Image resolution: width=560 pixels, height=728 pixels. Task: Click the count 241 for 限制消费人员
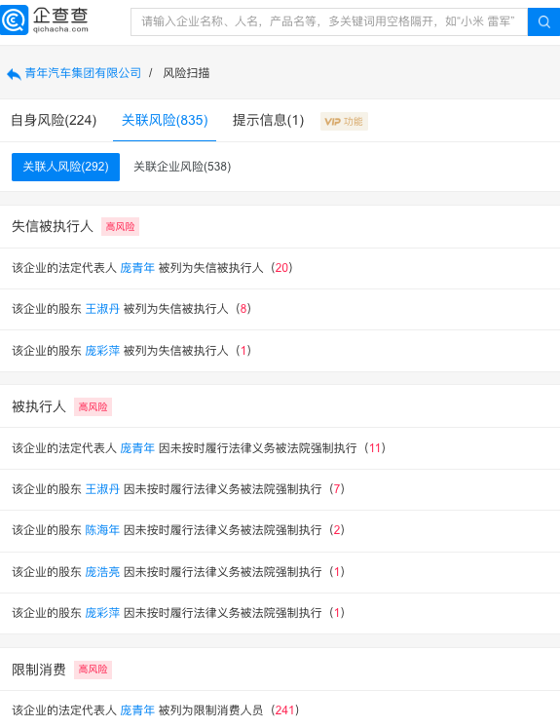pos(285,709)
